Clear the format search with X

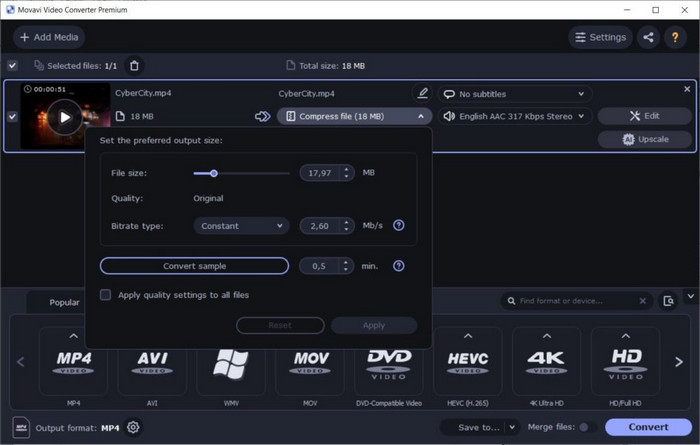pos(642,301)
